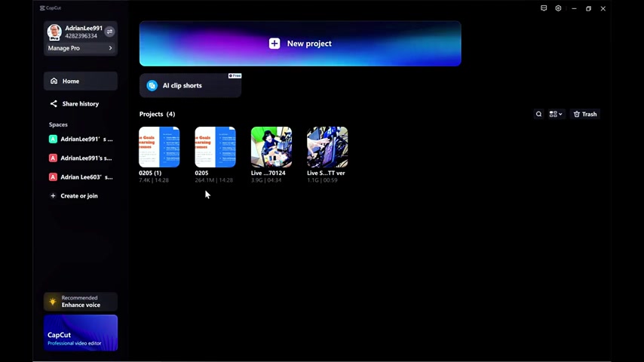
Task: Click the Projects (4) heading
Action: [157, 114]
